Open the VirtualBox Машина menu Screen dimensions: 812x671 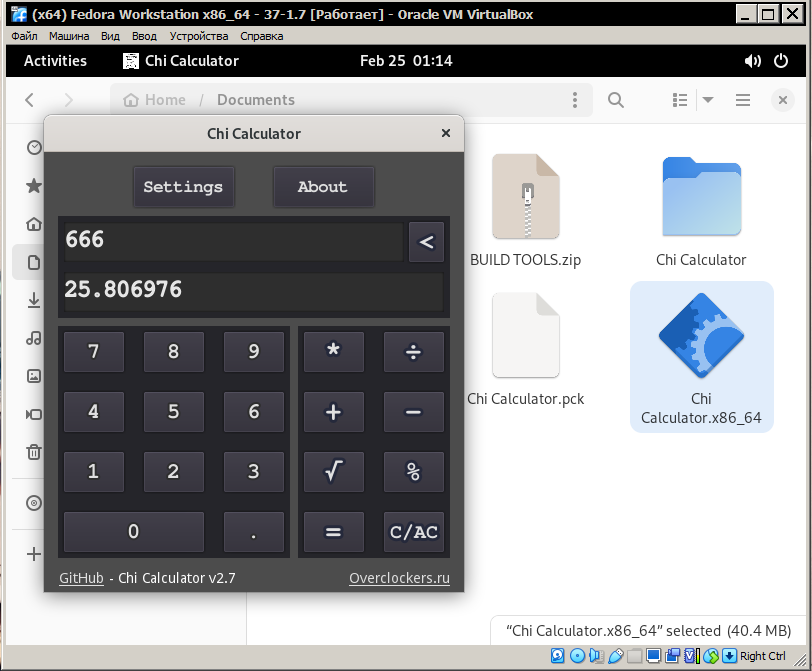click(69, 36)
